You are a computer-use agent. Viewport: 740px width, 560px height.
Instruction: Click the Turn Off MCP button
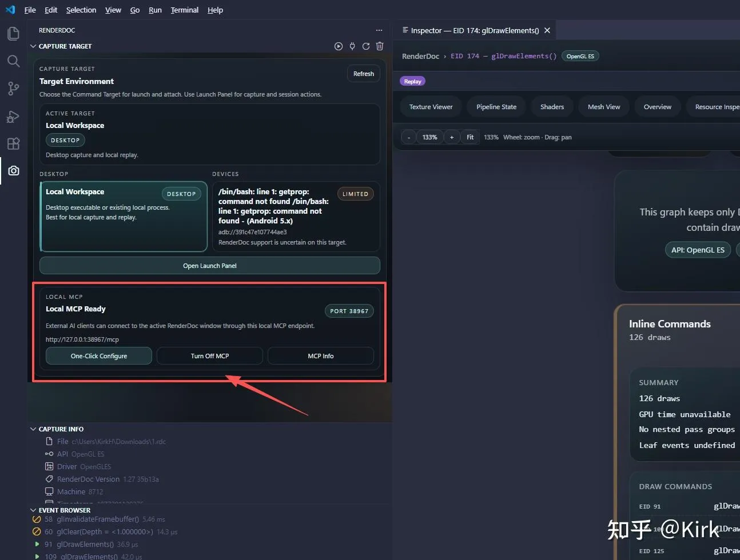pos(210,356)
